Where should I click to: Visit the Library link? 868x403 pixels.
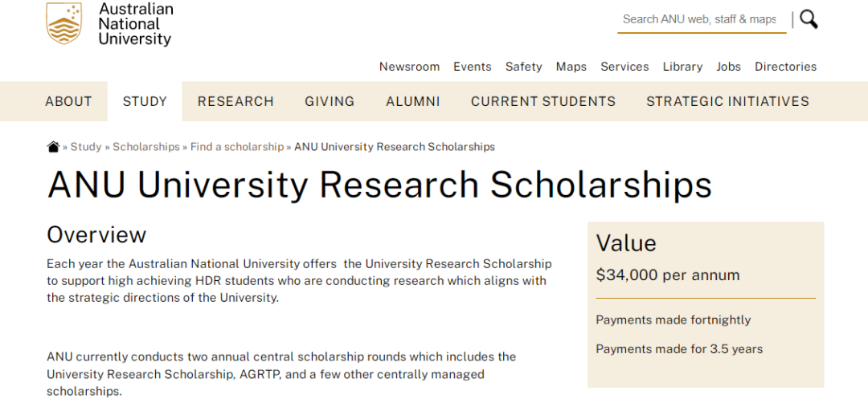point(682,67)
